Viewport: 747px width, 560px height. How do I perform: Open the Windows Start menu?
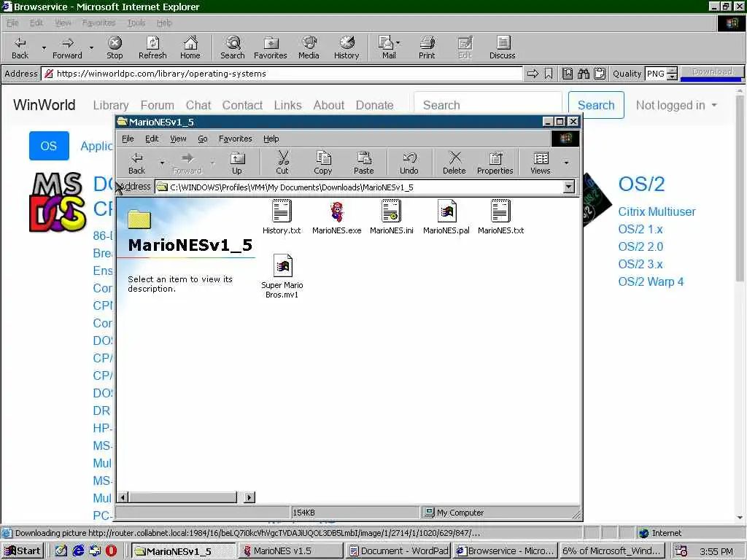[x=22, y=551]
